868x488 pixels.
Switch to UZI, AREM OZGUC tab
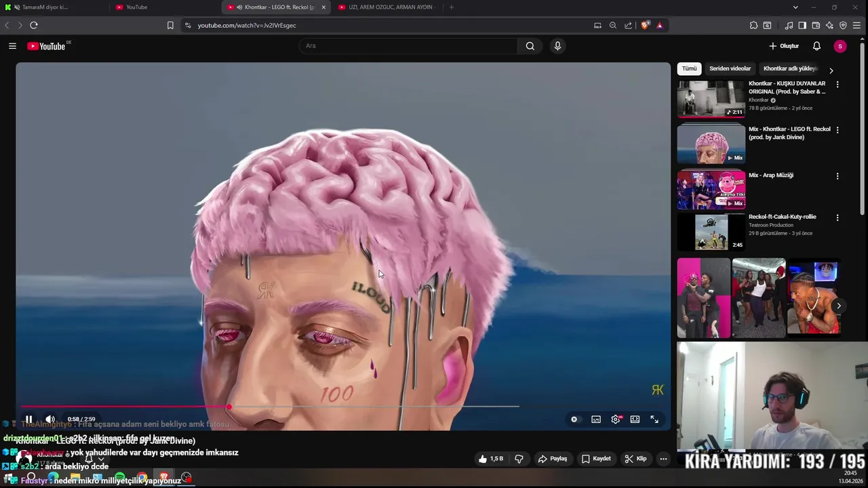click(390, 7)
